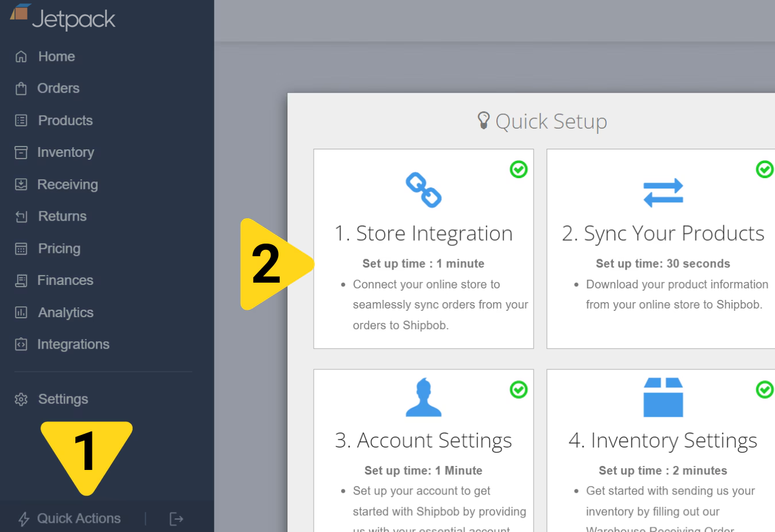Image resolution: width=775 pixels, height=532 pixels.
Task: Open Inventory via its sidebar icon
Action: click(x=20, y=152)
